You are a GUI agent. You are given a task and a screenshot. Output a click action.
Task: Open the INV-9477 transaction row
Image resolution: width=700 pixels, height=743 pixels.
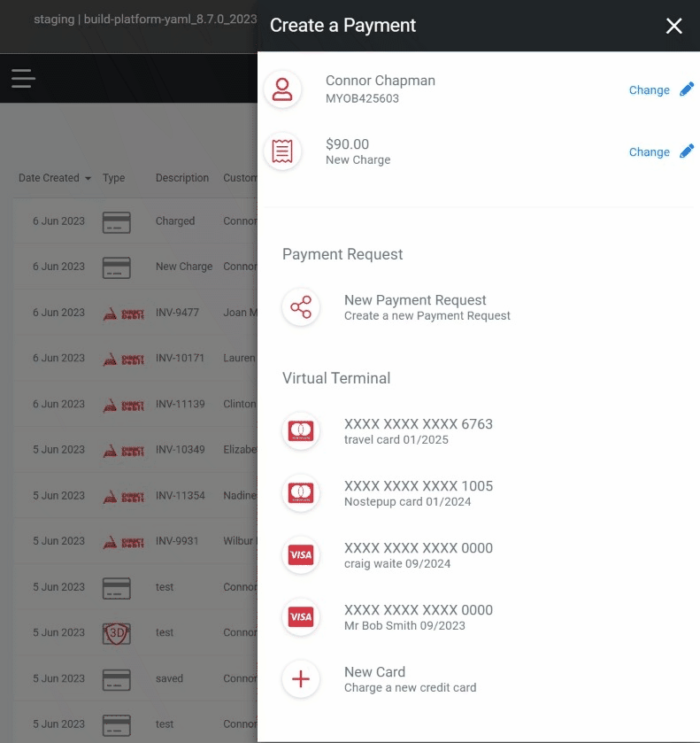pyautogui.click(x=135, y=313)
